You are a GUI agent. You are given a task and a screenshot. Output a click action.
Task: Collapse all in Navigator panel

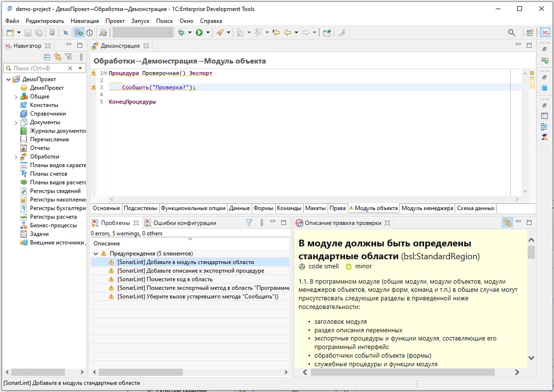click(47, 57)
